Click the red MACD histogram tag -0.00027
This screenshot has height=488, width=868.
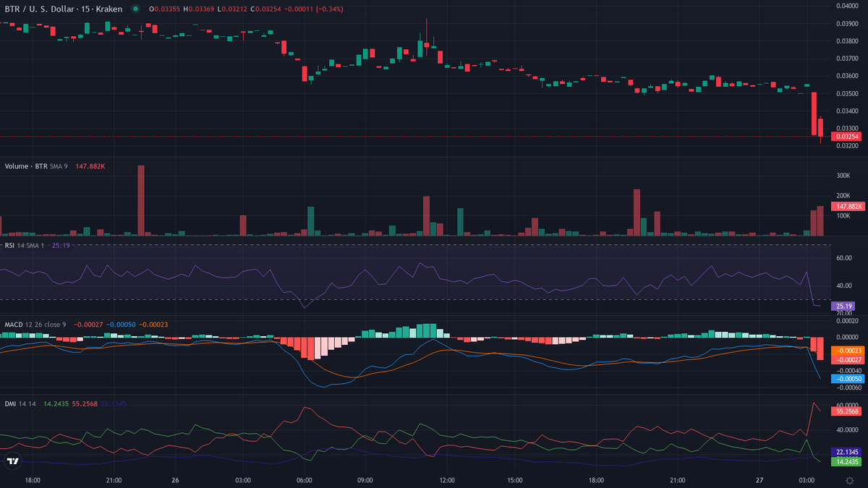click(x=848, y=359)
